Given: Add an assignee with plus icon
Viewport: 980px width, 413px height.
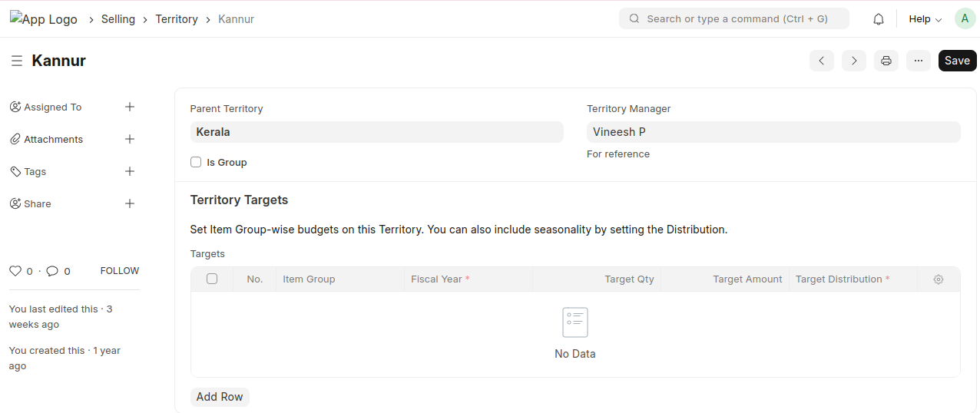Looking at the screenshot, I should 130,107.
